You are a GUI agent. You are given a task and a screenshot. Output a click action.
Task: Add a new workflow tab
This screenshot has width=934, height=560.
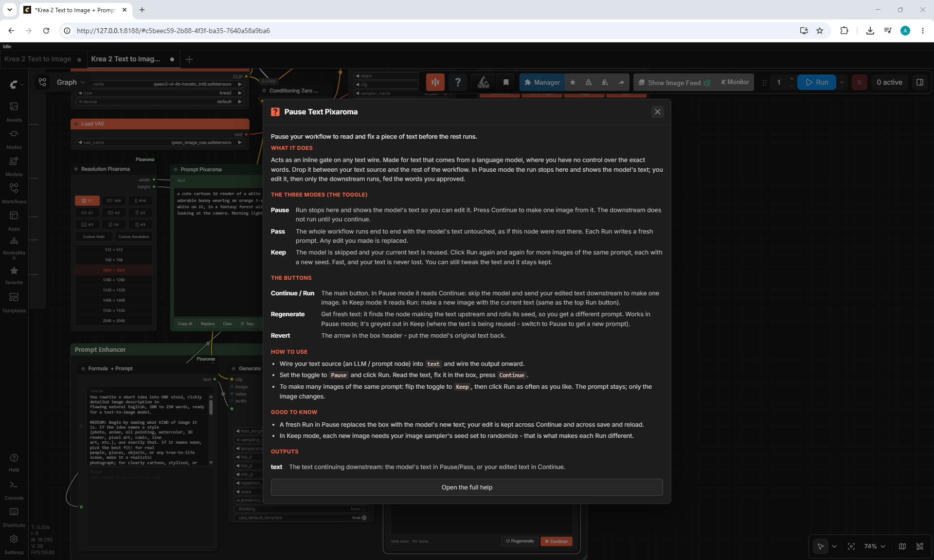(x=189, y=59)
